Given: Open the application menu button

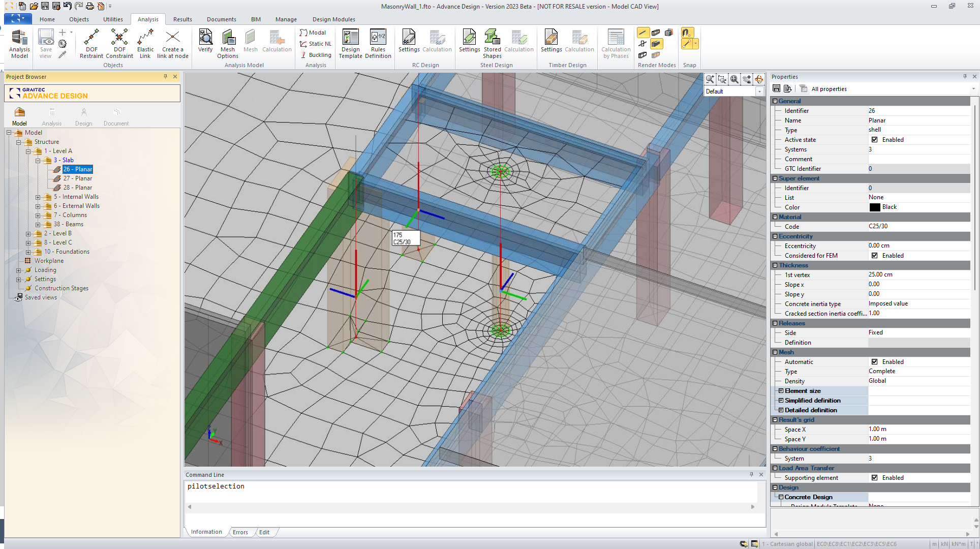Looking at the screenshot, I should [18, 18].
